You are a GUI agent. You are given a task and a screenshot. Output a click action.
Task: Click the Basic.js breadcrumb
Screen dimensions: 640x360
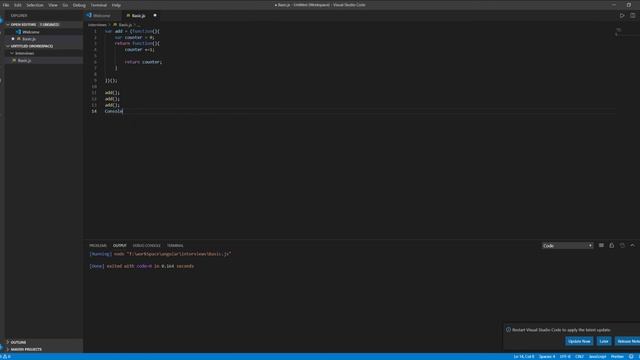125,25
